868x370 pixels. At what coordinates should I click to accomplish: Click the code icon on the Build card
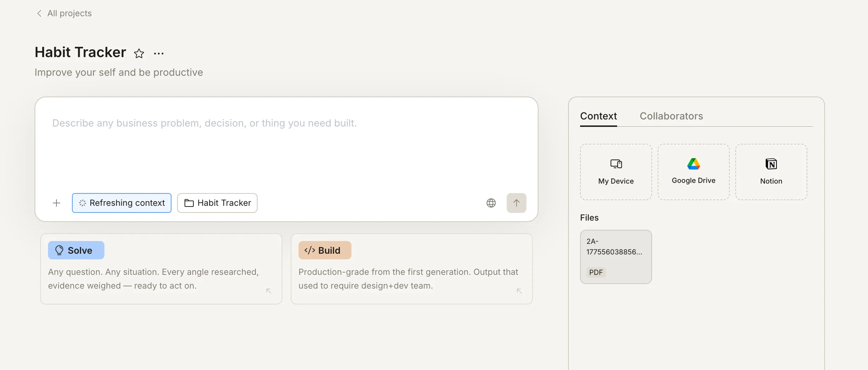(x=309, y=250)
